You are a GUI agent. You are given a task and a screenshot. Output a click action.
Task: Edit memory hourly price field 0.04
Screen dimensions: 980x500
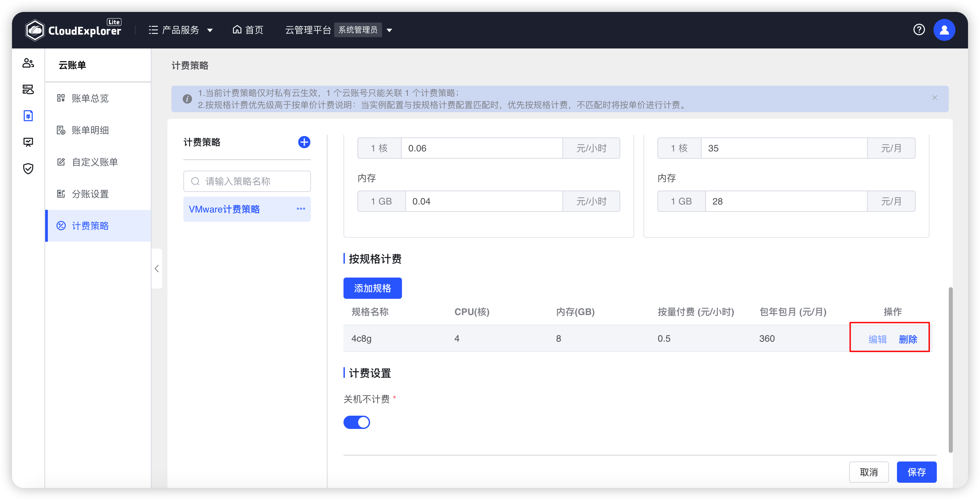pyautogui.click(x=484, y=202)
